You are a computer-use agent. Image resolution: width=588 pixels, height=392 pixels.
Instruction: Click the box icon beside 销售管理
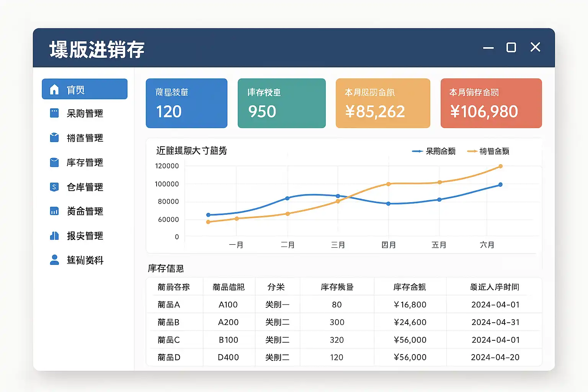54,137
